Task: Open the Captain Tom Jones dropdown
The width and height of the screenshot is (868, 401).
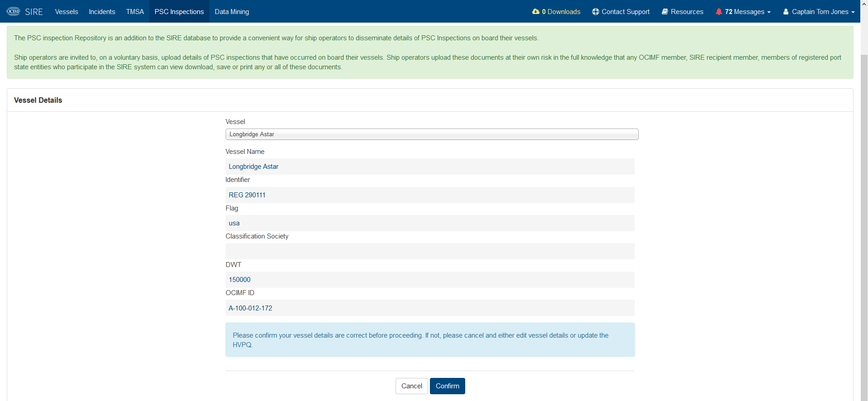Action: pos(819,12)
